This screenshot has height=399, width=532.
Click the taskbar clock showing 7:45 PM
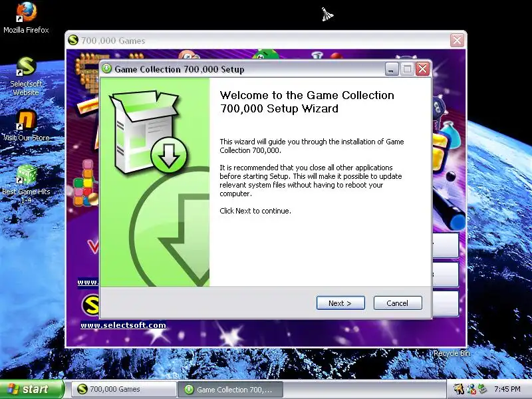click(507, 389)
